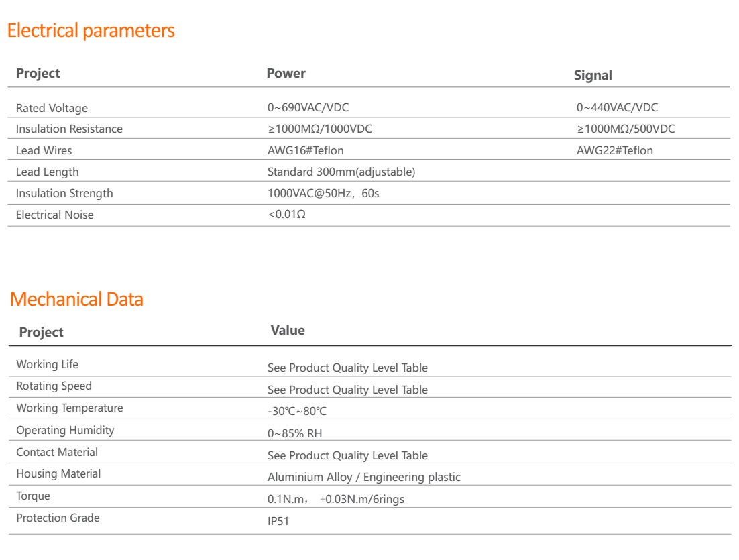
Task: Select the IP51 protection grade value
Action: coord(278,521)
